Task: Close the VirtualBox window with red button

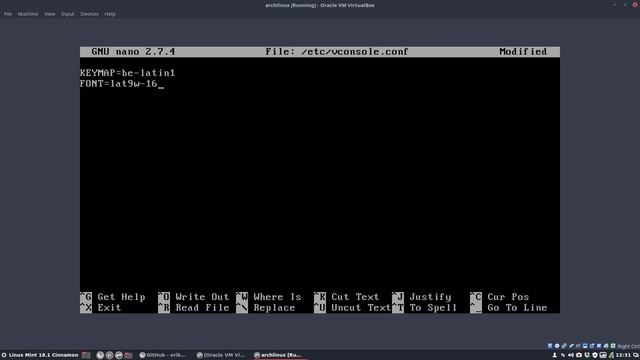Action: point(636,5)
